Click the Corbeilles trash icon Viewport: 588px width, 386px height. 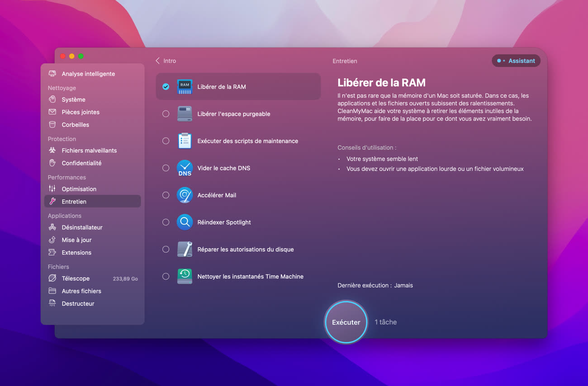[52, 125]
